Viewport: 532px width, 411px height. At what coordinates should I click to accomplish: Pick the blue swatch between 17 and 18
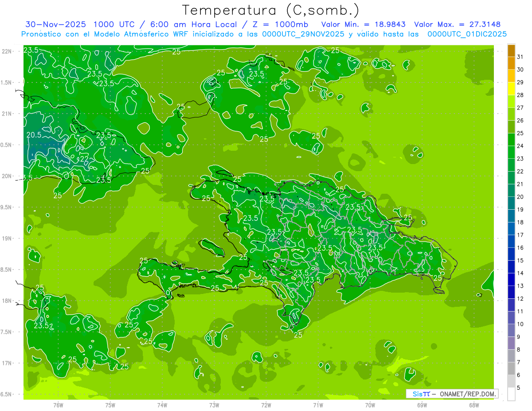coord(511,229)
